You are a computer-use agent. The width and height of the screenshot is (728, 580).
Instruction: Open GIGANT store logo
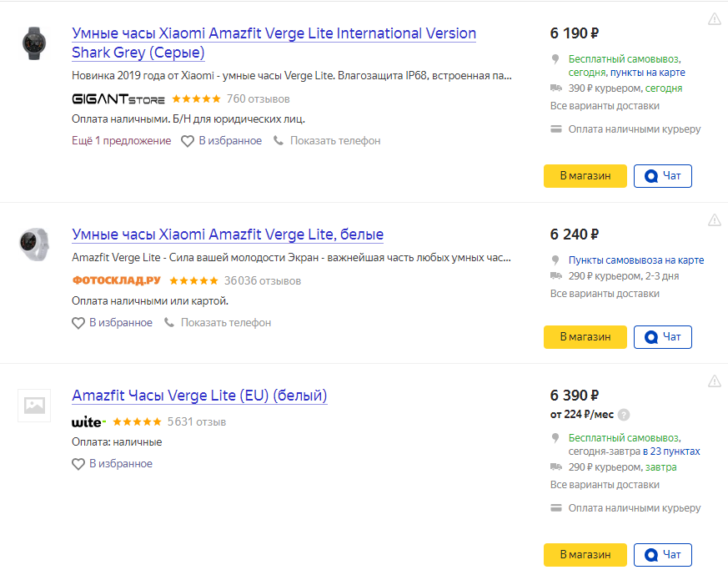118,99
